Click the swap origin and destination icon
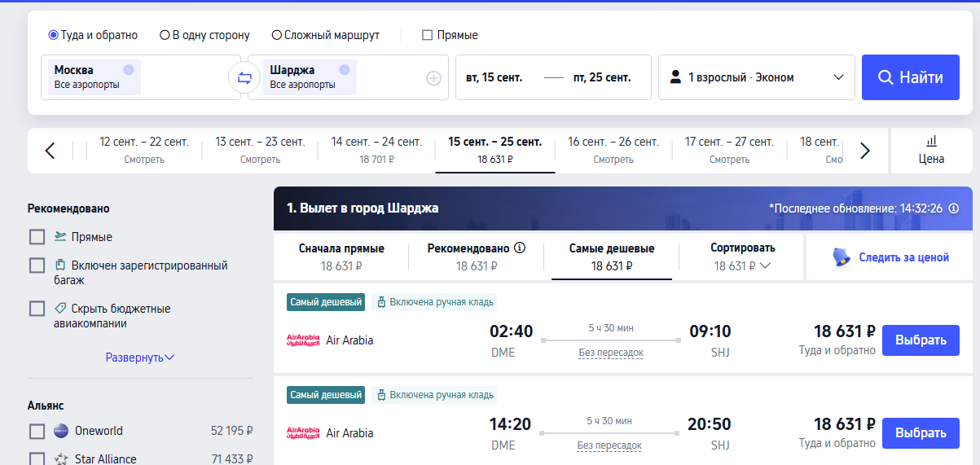The width and height of the screenshot is (980, 465). (244, 78)
